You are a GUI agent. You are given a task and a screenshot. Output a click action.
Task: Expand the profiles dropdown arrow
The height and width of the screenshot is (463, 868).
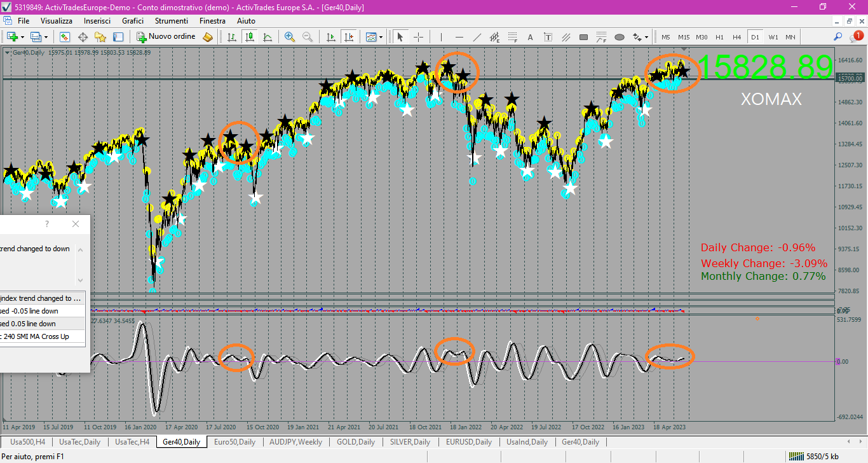pyautogui.click(x=46, y=37)
